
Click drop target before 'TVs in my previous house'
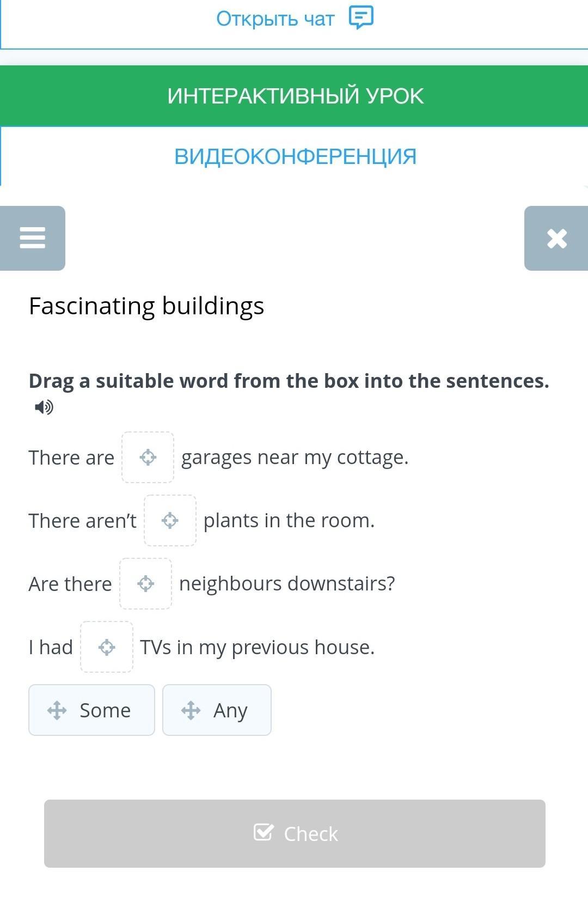point(107,647)
